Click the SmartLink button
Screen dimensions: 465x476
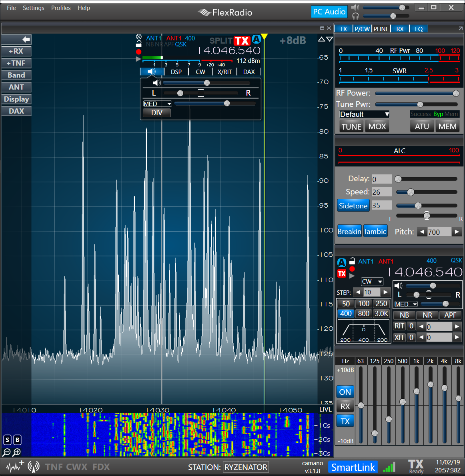(x=353, y=467)
